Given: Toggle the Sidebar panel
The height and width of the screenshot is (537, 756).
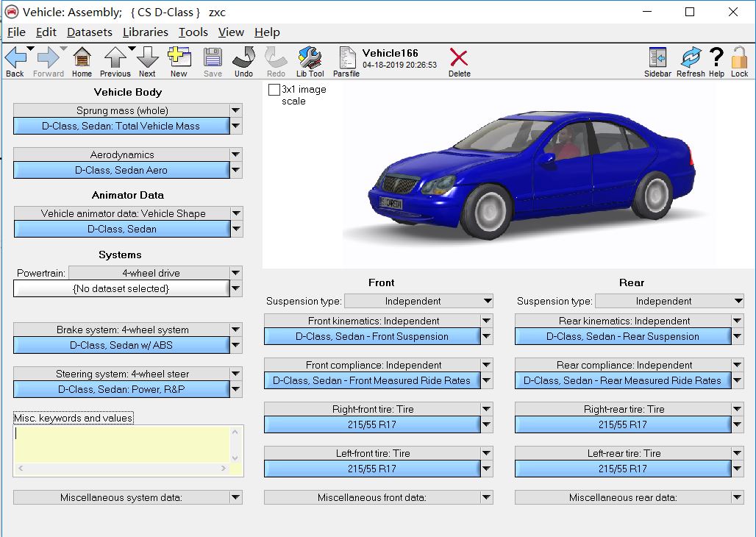Looking at the screenshot, I should (657, 61).
